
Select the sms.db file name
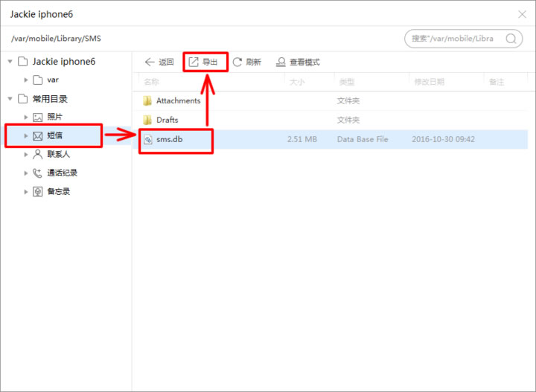tap(169, 139)
